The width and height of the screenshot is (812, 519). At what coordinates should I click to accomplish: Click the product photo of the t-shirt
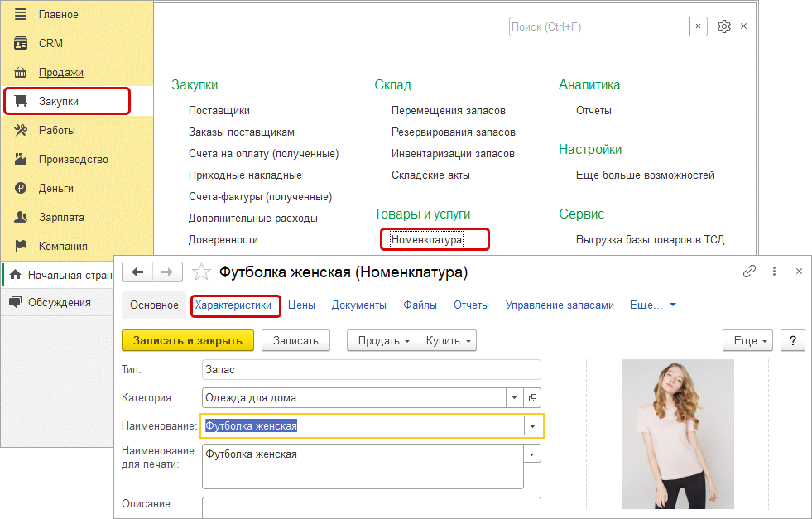(677, 434)
